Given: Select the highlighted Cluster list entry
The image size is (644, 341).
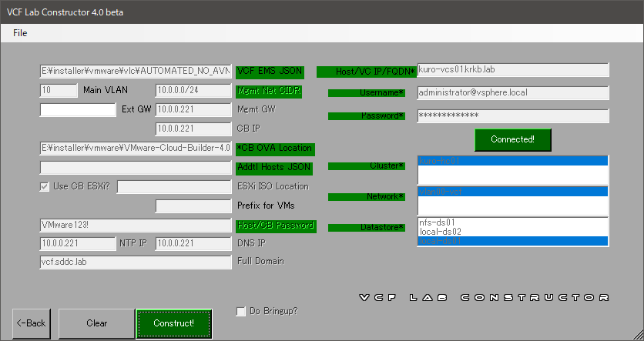Looking at the screenshot, I should coord(512,161).
